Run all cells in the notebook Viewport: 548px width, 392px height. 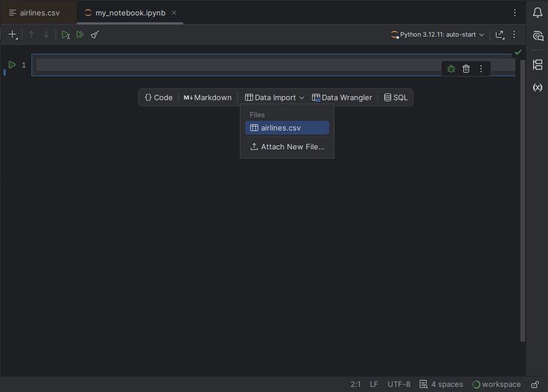[x=80, y=34]
